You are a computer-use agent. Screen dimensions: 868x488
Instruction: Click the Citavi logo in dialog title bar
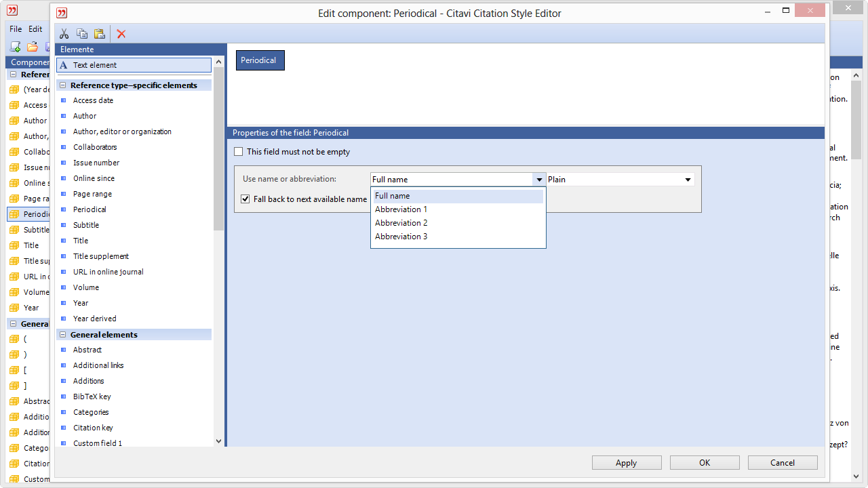tap(62, 13)
